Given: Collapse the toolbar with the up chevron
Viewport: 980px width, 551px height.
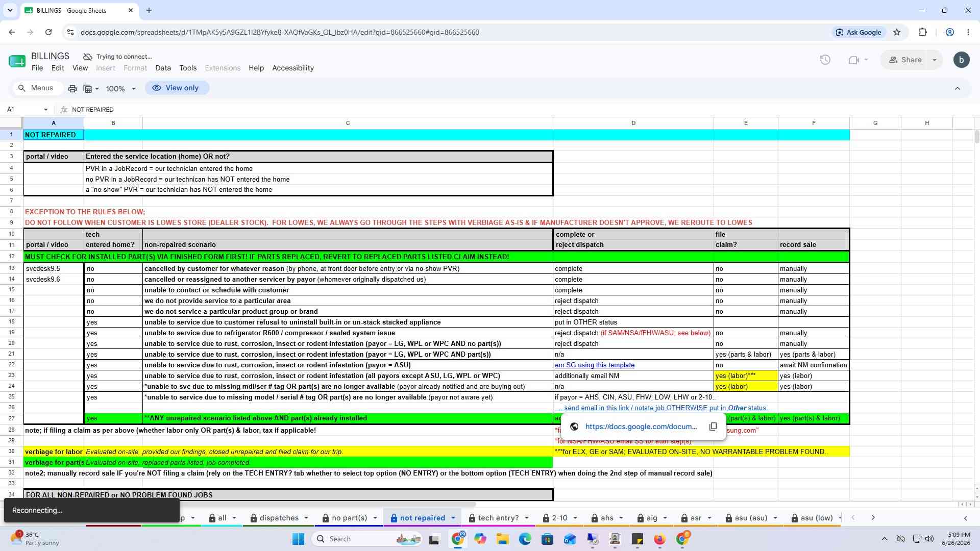Looking at the screenshot, I should point(958,88).
